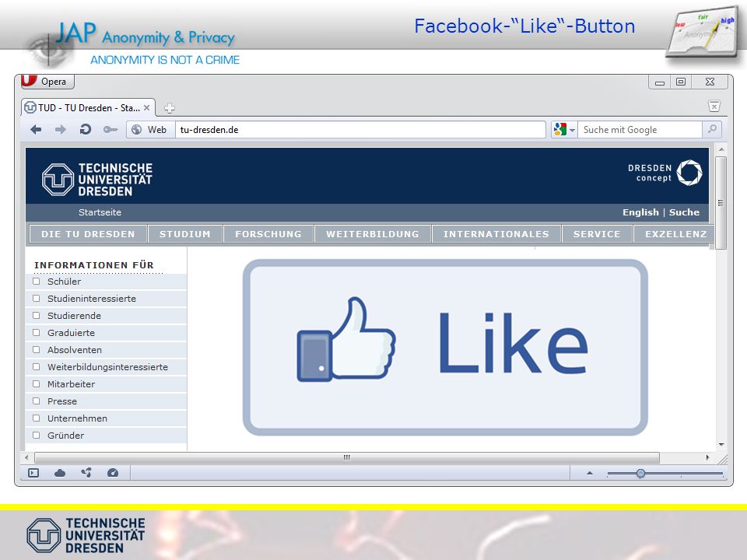Screen dimensions: 747x560
Task: Switch page to English
Action: tap(640, 212)
